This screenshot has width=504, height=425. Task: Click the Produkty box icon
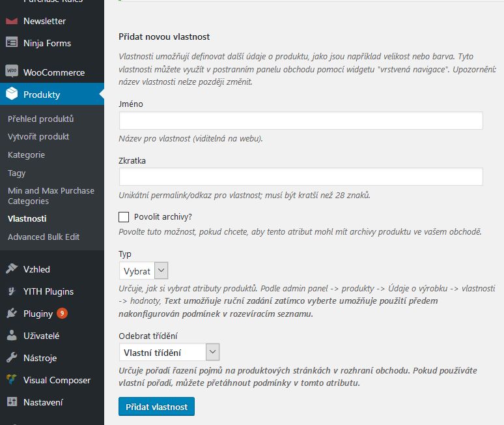[x=12, y=95]
